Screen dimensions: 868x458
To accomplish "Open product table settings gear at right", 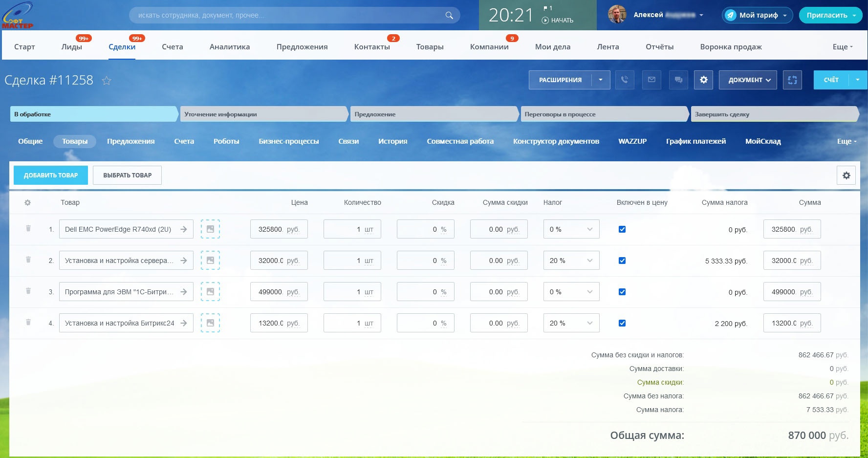I will tap(846, 175).
